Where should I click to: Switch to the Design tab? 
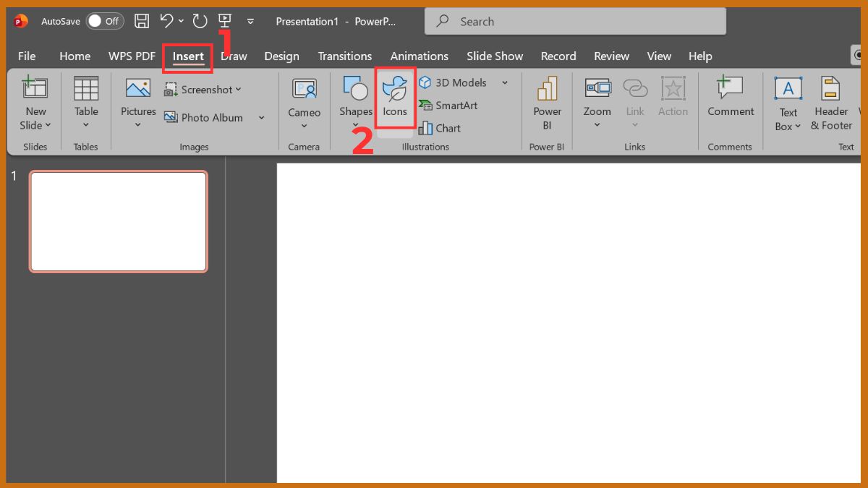tap(281, 56)
